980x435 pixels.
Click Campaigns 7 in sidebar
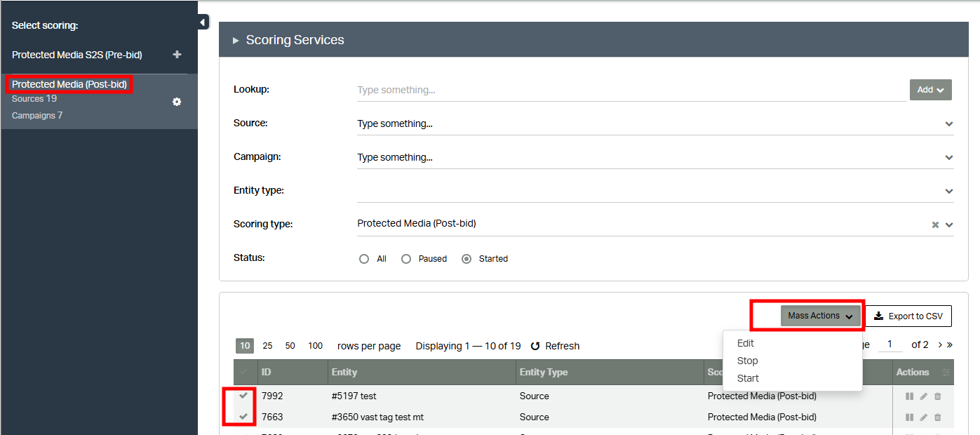coord(37,116)
